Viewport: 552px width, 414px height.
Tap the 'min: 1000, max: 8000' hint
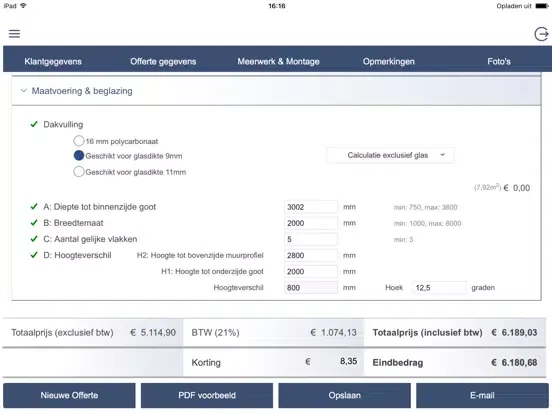427,224
